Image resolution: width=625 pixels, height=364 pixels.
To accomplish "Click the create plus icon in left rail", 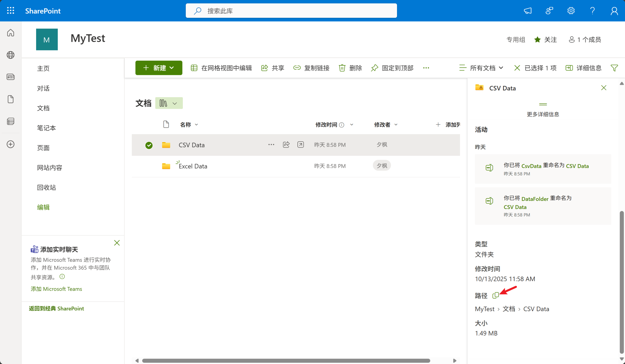I will coord(11,144).
